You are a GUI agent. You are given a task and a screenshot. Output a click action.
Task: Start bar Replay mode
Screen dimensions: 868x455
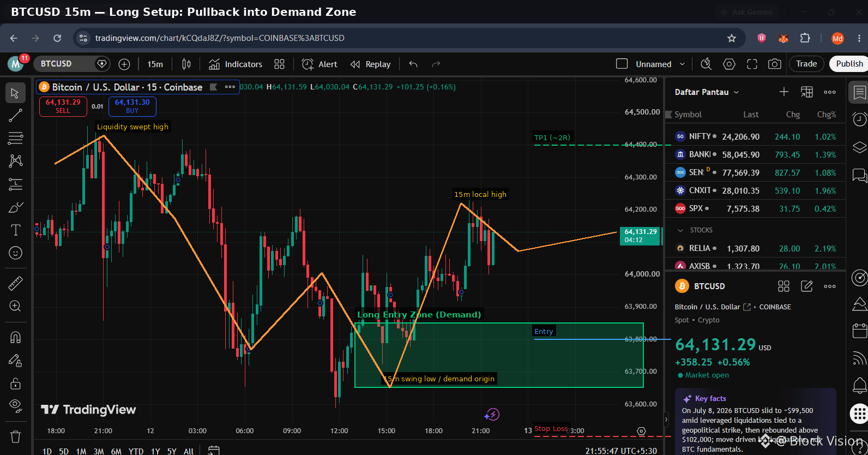click(371, 64)
